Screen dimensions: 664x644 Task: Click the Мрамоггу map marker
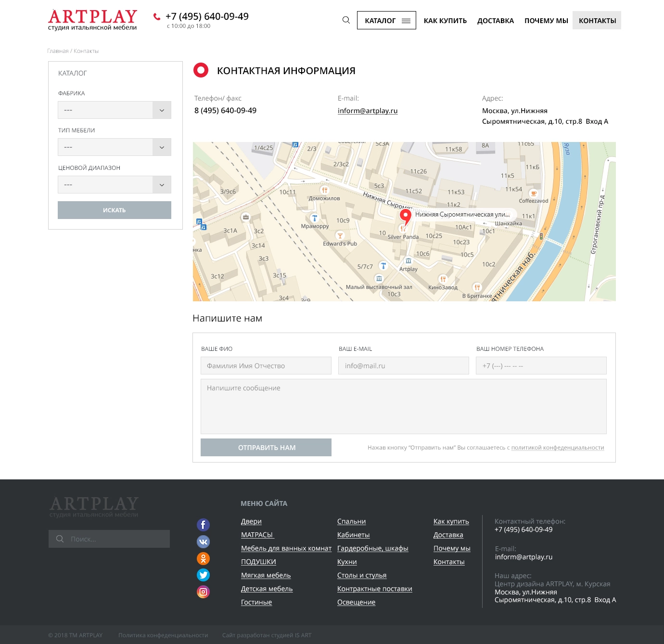tap(315, 218)
